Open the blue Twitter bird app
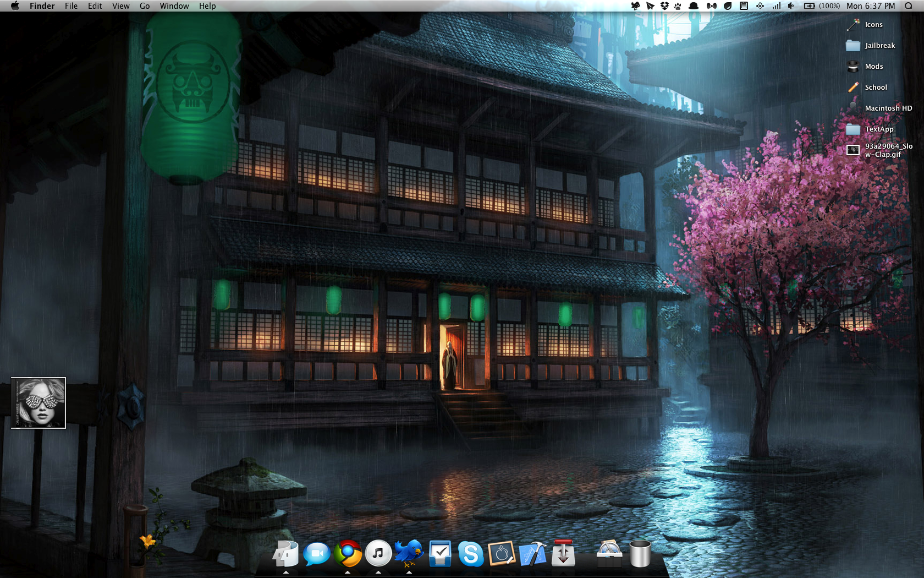Screen dimensions: 924x578 [409, 554]
